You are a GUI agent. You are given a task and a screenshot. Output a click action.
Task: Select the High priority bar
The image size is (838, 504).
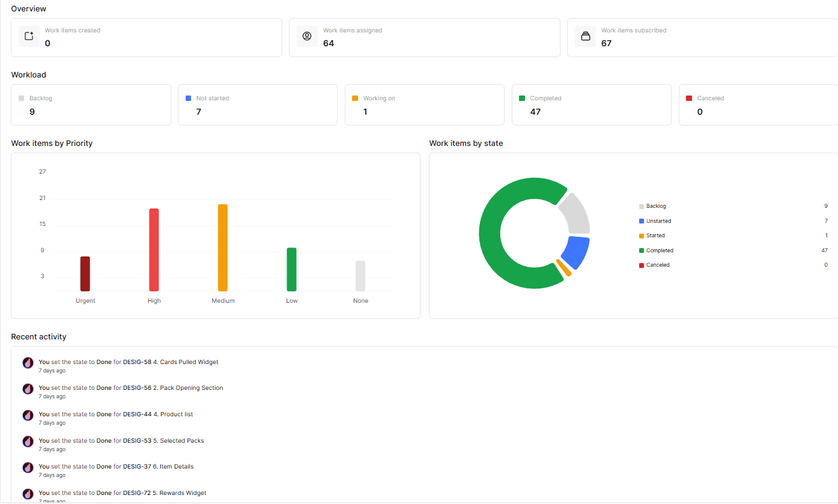click(x=154, y=248)
